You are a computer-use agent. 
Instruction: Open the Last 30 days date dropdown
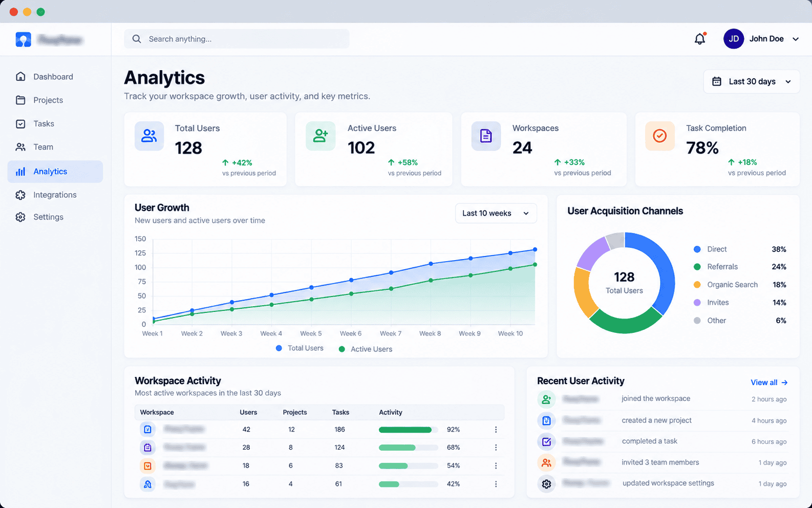(752, 81)
